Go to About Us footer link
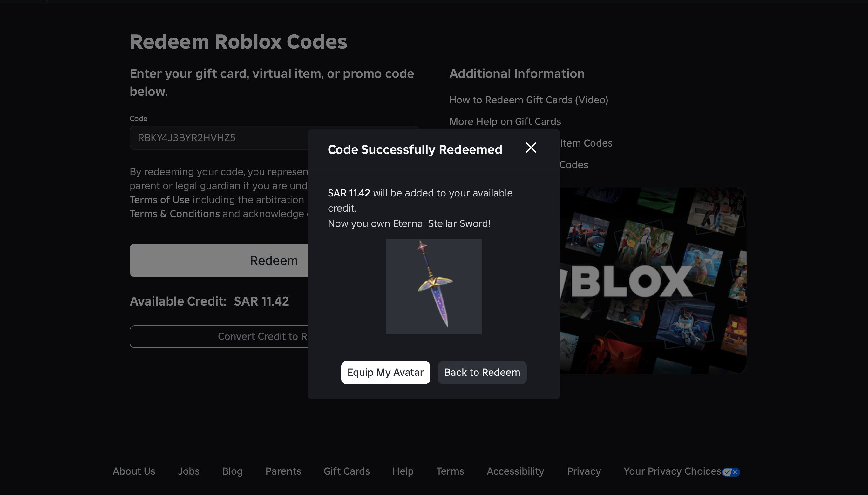The height and width of the screenshot is (495, 868). (x=134, y=471)
